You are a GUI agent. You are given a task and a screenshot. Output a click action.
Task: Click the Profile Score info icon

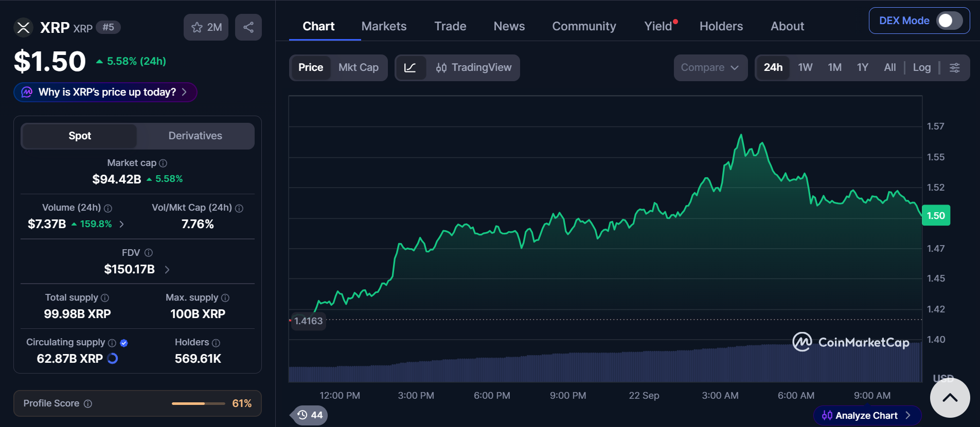tap(88, 404)
